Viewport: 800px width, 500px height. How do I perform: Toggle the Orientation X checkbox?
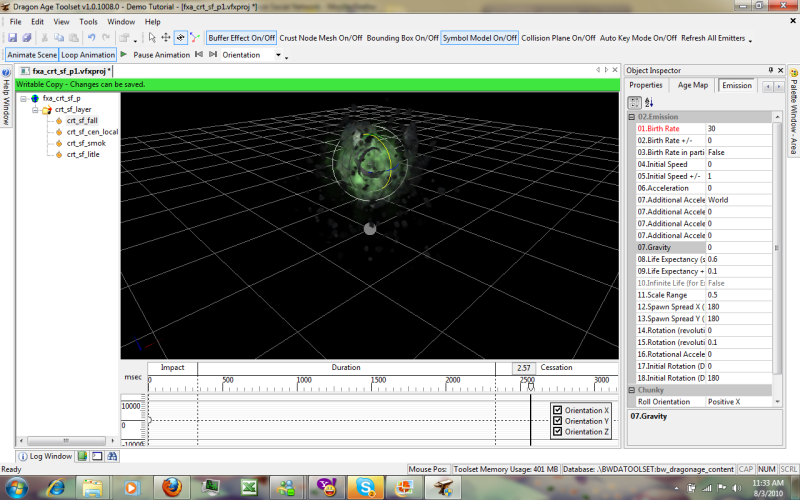click(558, 410)
